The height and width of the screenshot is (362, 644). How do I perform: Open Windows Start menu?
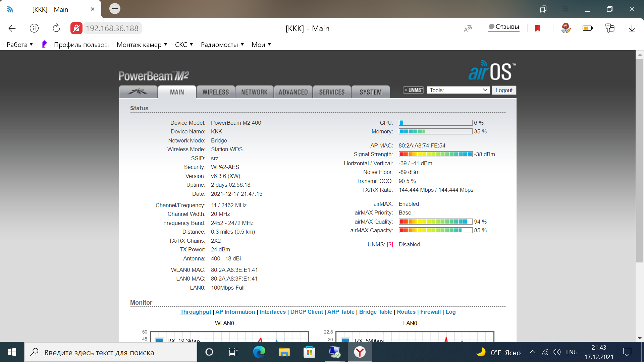tap(12, 352)
